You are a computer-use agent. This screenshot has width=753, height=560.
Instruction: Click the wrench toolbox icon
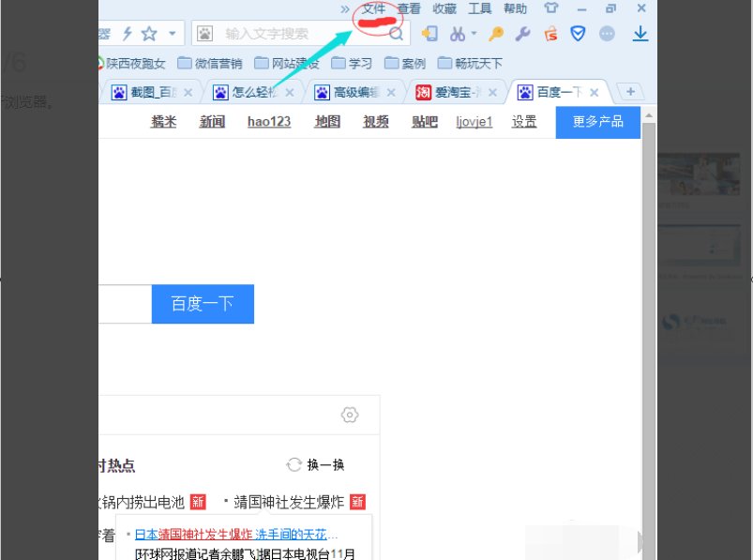coord(523,33)
